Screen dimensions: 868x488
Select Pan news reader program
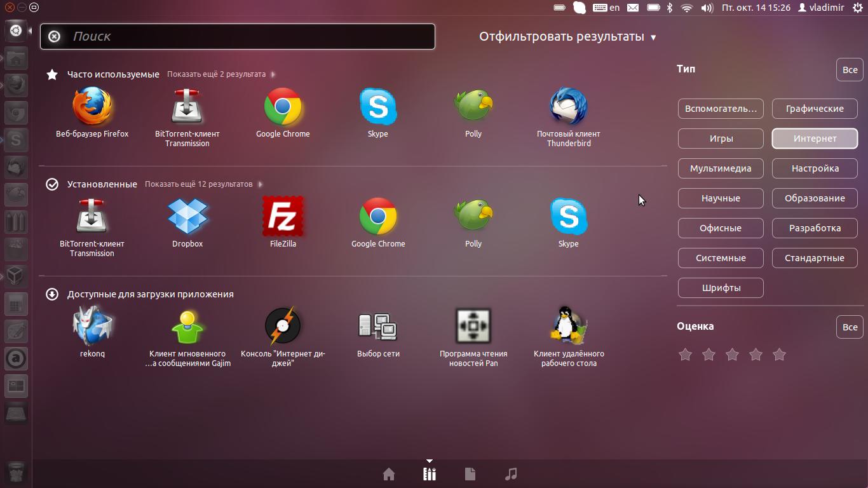pos(473,337)
